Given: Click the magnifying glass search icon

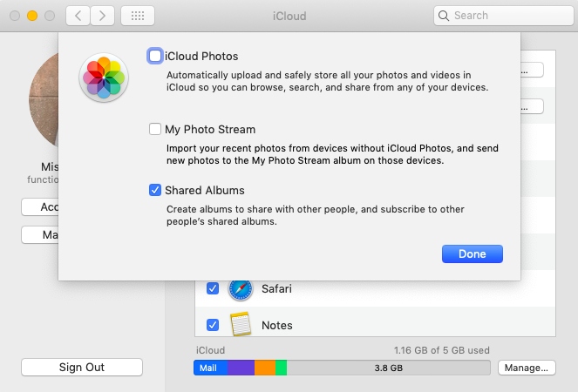Looking at the screenshot, I should 444,16.
